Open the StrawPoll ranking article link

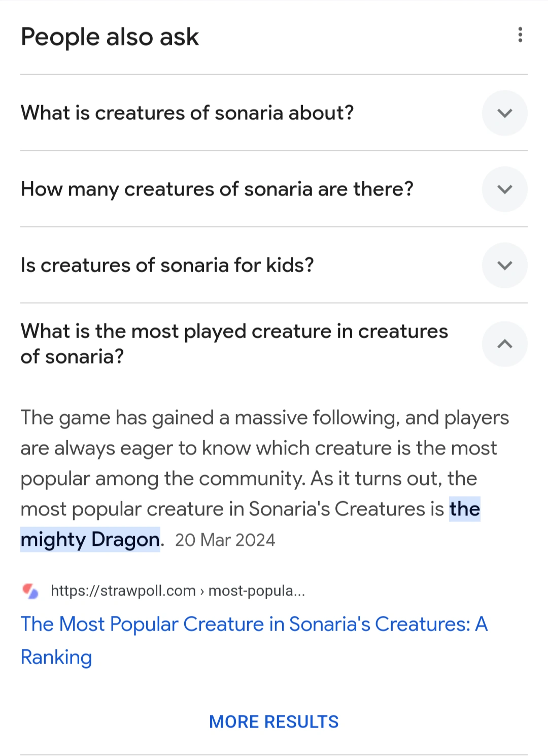coord(254,623)
